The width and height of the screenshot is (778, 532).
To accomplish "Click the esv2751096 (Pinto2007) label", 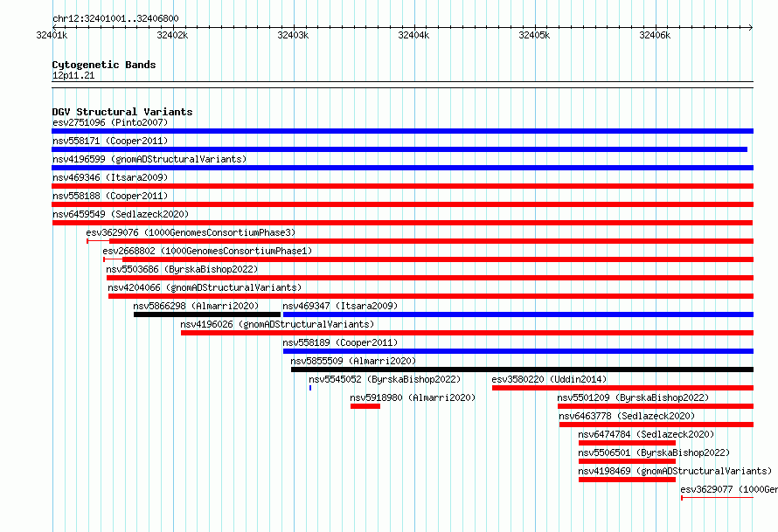I will coord(110,122).
